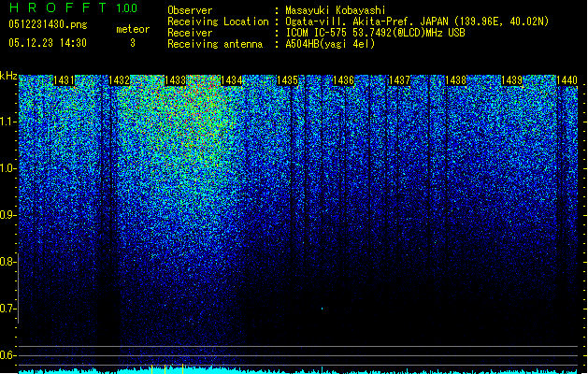Click the ICOM IC-575 receiver text

click(375, 33)
